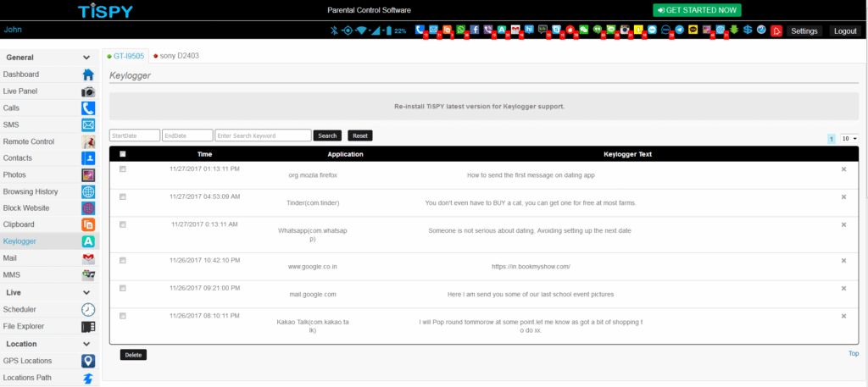Click Facebook icon in top bar
The image size is (868, 387).
click(x=475, y=30)
